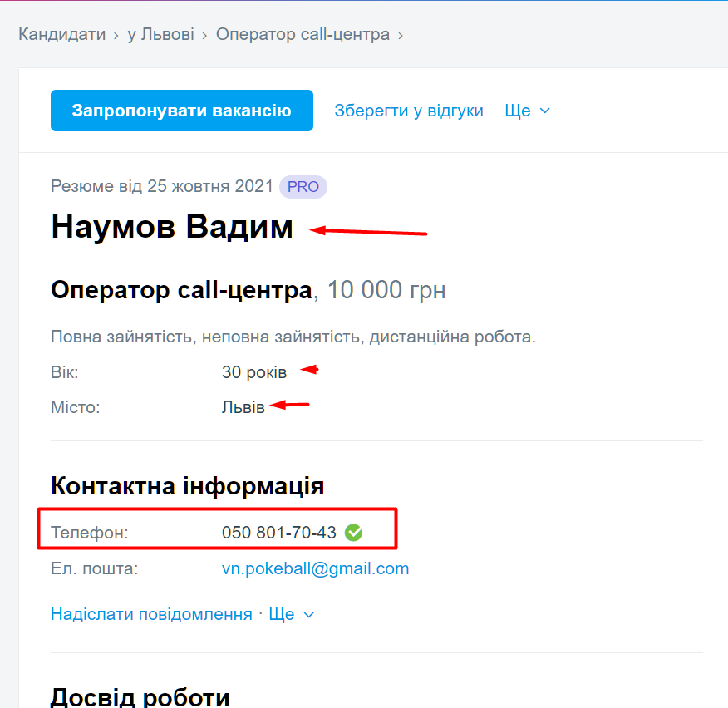Click the city value Львів
The image size is (728, 708).
243,407
